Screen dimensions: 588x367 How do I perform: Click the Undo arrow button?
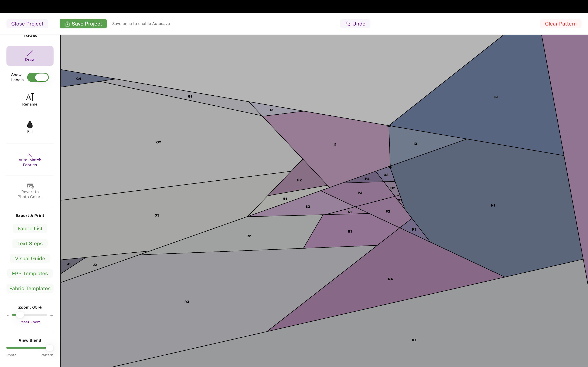[x=355, y=24]
